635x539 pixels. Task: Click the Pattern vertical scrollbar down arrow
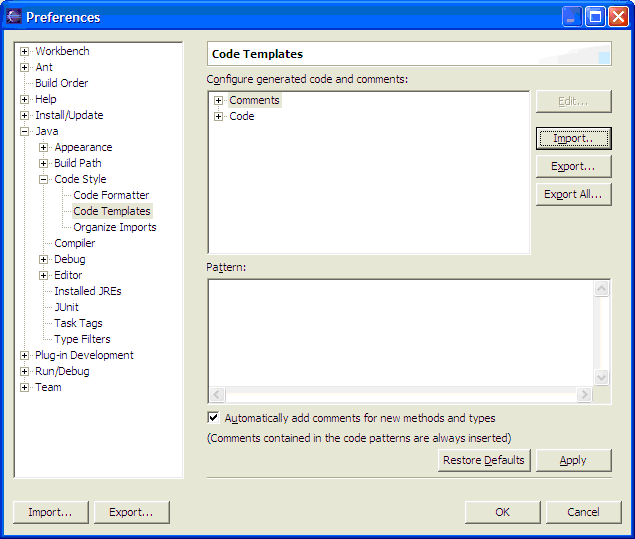point(602,378)
